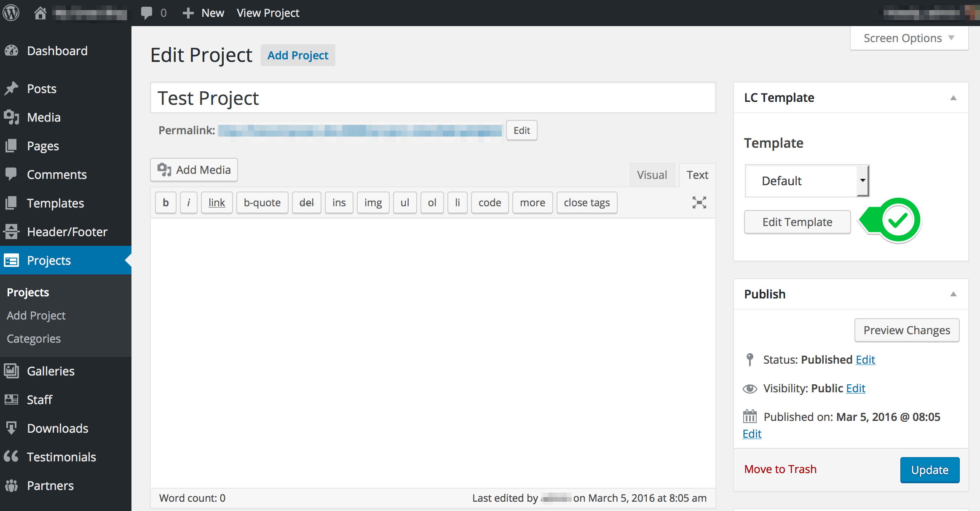Click the link quicktag button
This screenshot has width=980, height=511.
217,202
